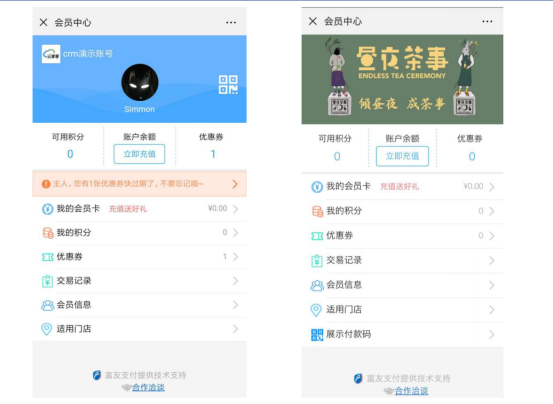Tap 会员信息 icon in right screen

pos(317,285)
